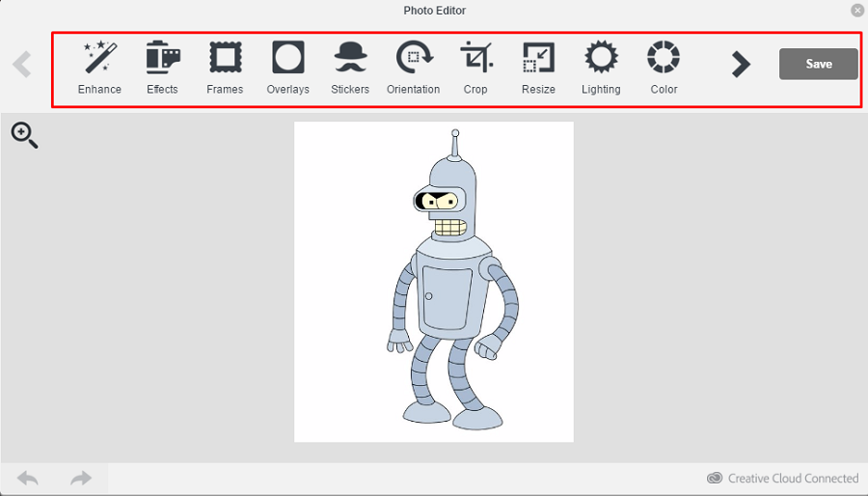Click the Save button
Image resolution: width=868 pixels, height=496 pixels.
(x=818, y=64)
